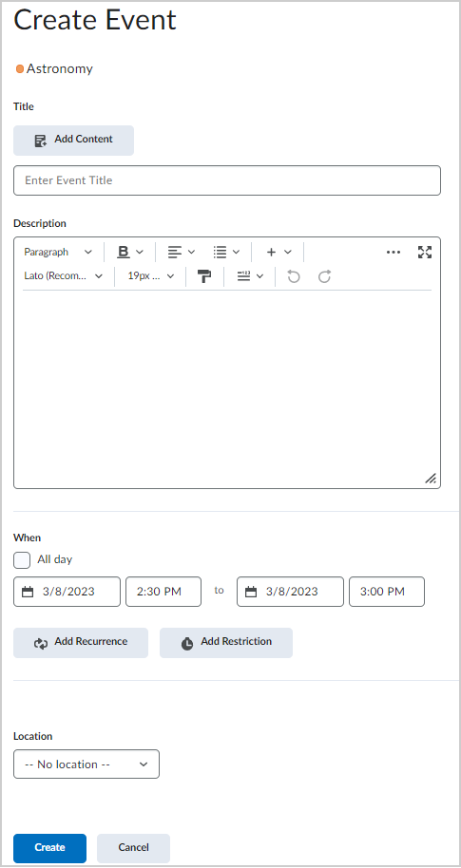
Task: Expand the Lato font family dropdown
Action: coord(63,276)
